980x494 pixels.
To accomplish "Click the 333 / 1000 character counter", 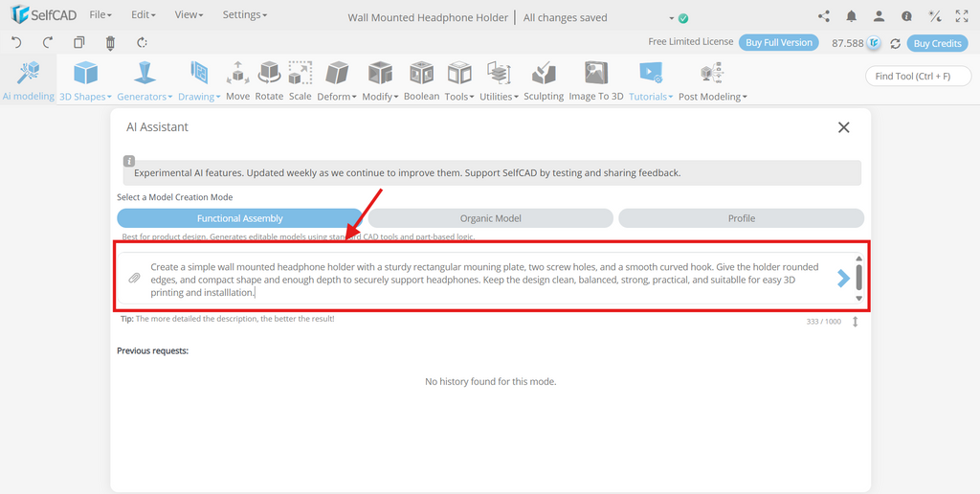I will tap(824, 322).
